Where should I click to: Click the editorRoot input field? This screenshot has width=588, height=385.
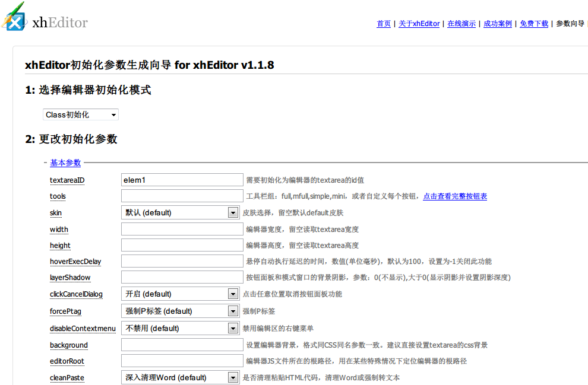point(182,361)
